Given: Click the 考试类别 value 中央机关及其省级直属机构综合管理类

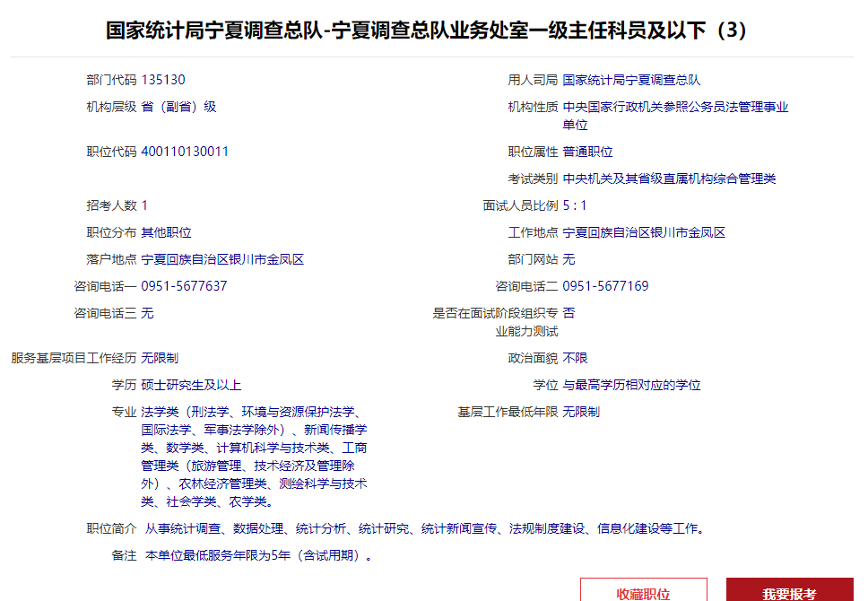Looking at the screenshot, I should coord(669,179).
